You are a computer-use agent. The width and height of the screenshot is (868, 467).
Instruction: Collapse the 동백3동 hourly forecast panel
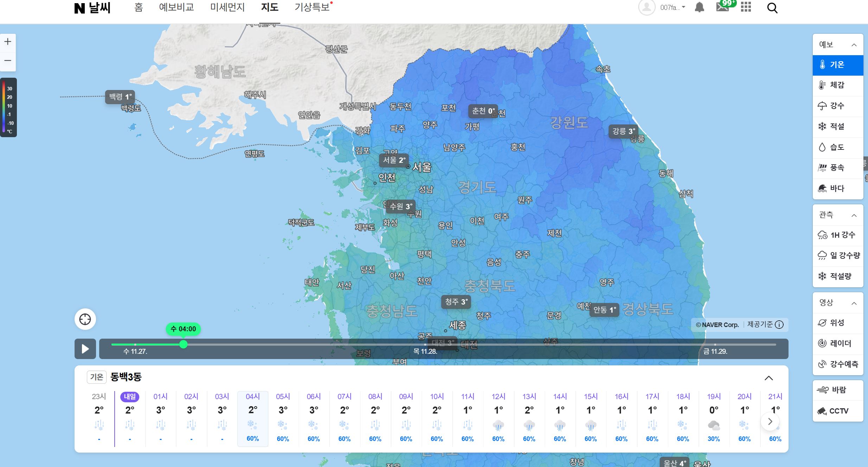pyautogui.click(x=768, y=378)
